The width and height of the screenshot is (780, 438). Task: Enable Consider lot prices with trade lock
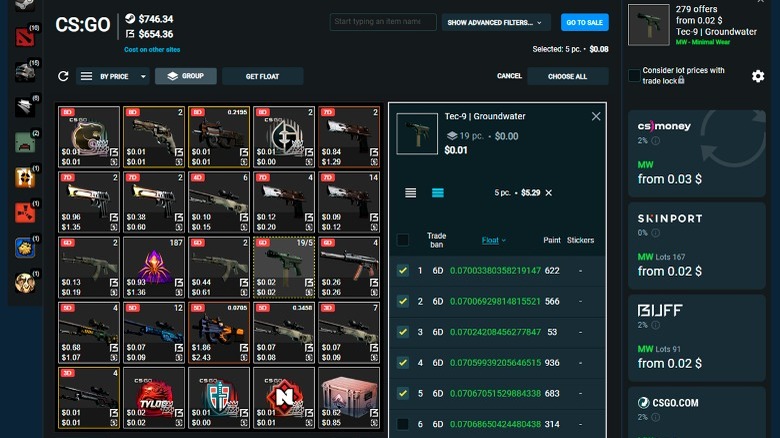click(634, 76)
